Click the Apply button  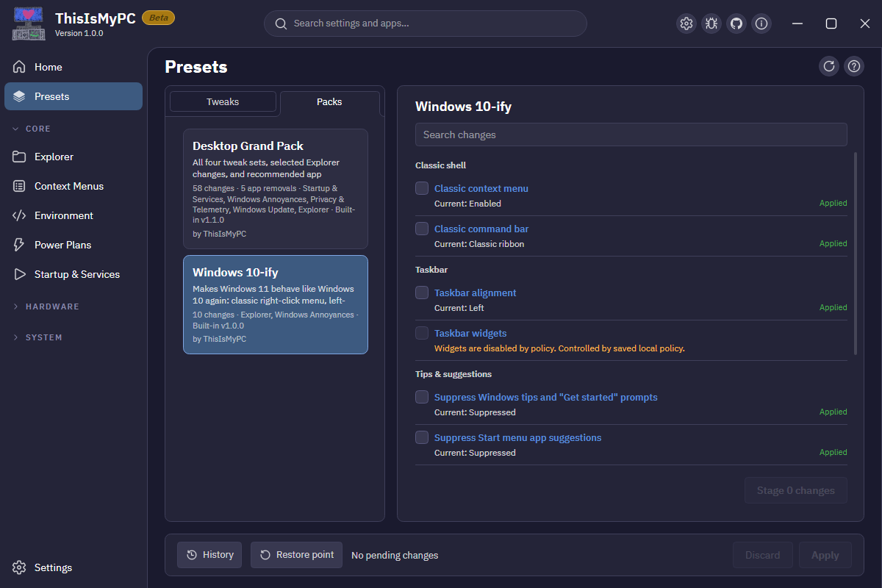825,555
